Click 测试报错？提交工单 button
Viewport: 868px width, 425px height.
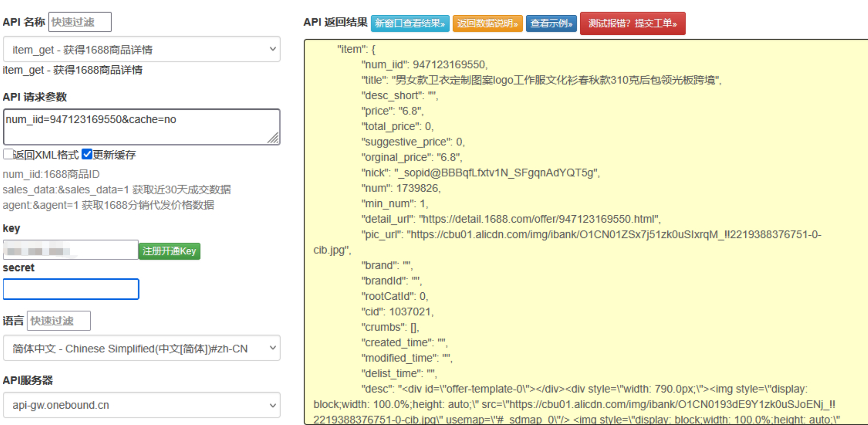point(632,23)
